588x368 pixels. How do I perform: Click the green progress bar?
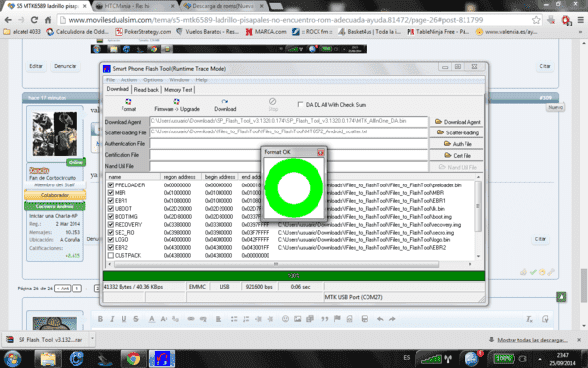(x=294, y=276)
